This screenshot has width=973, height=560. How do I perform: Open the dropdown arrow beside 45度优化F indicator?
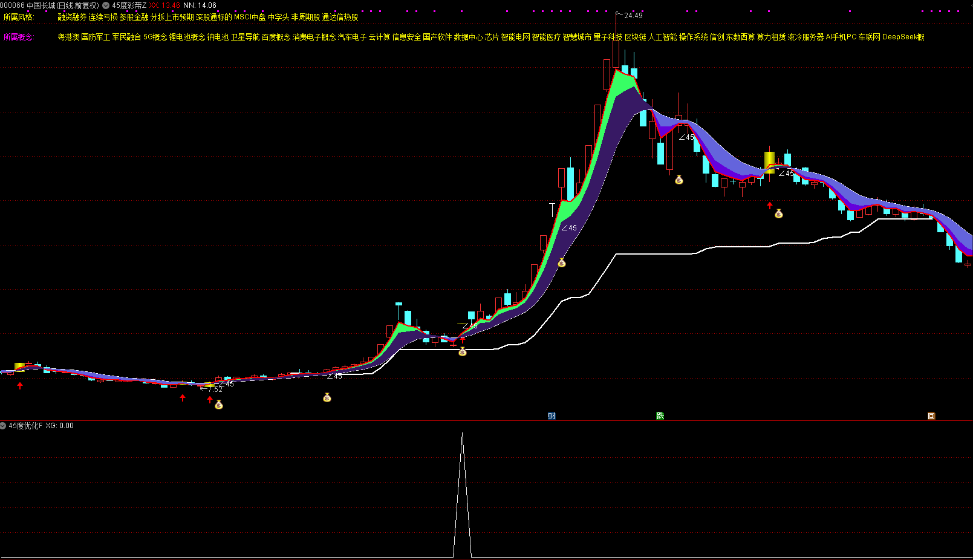3,426
